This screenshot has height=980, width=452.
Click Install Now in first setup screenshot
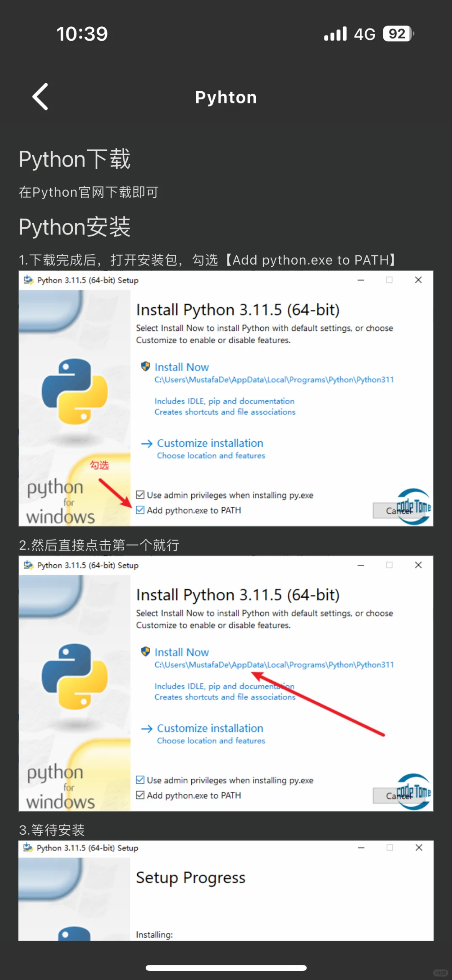(182, 367)
